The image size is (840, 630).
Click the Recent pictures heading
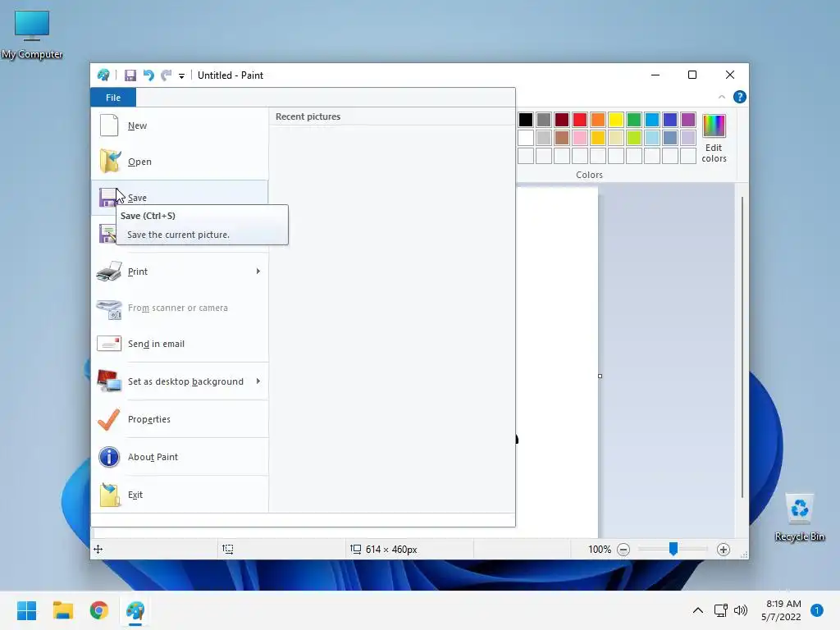[x=308, y=116]
